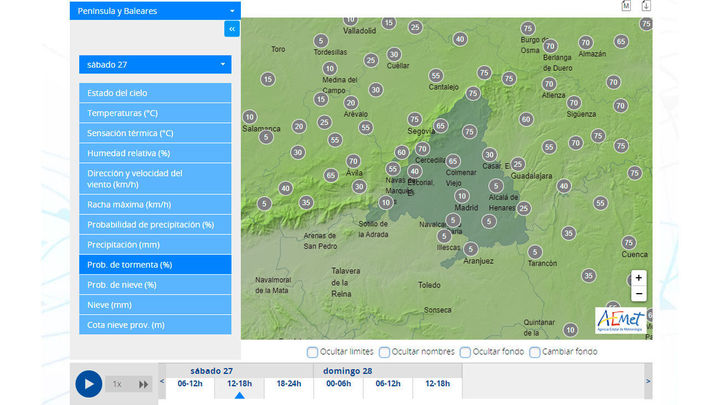
Task: Open the Península y Baleares region dropdown
Action: click(155, 11)
